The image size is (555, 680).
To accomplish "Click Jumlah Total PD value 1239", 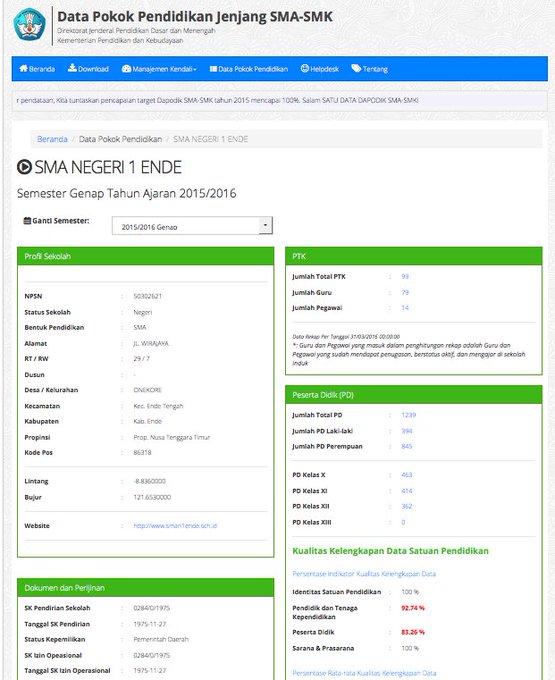I will click(x=408, y=415).
